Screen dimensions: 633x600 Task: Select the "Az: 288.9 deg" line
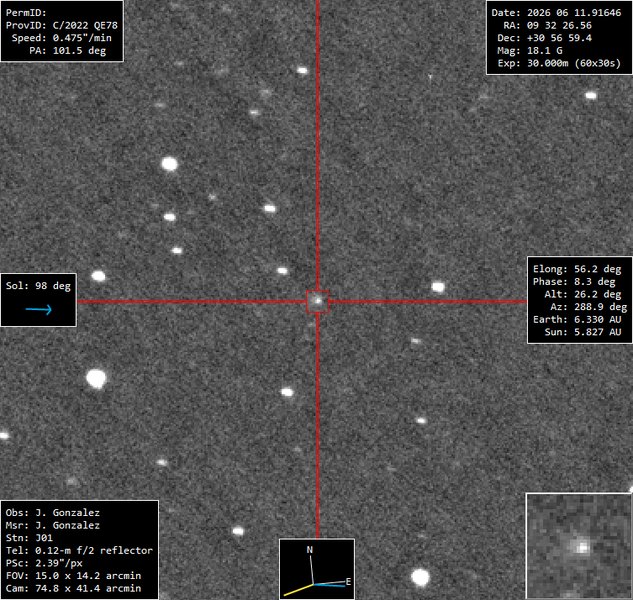click(589, 307)
